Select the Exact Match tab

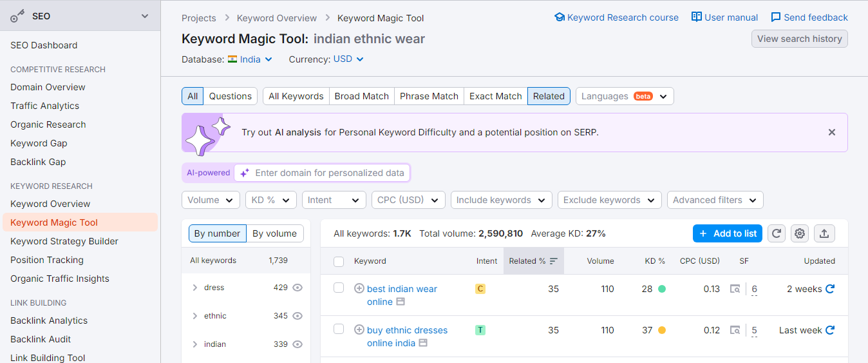tap(496, 96)
